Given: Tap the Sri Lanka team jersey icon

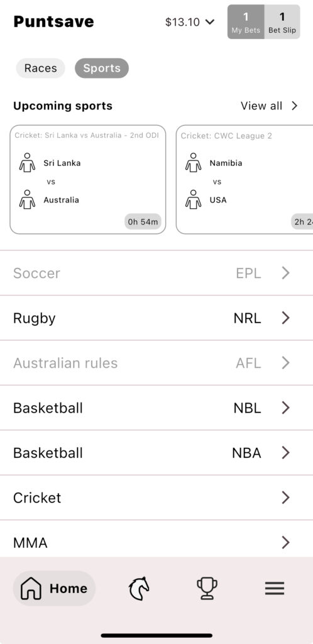Looking at the screenshot, I should pyautogui.click(x=27, y=163).
